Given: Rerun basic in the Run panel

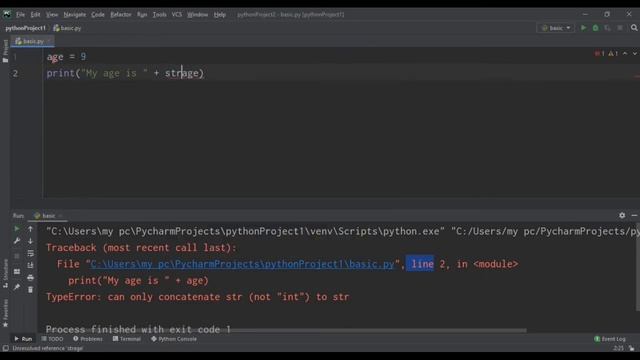Looking at the screenshot, I should point(17,229).
